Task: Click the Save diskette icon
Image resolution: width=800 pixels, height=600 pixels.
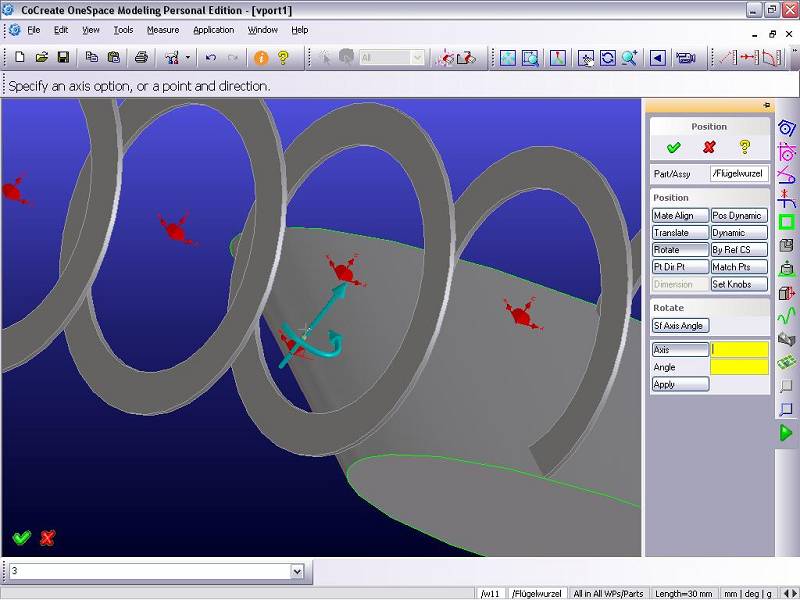Action: [63, 58]
